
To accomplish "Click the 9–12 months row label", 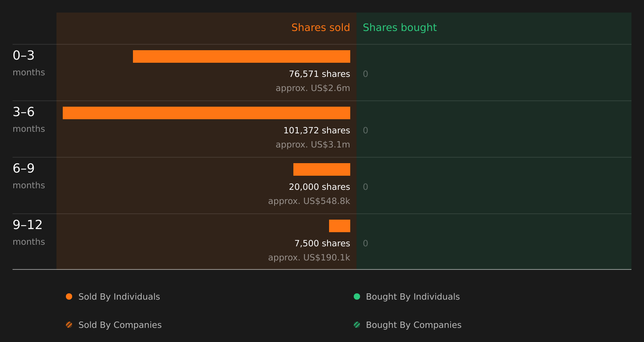I will [29, 232].
